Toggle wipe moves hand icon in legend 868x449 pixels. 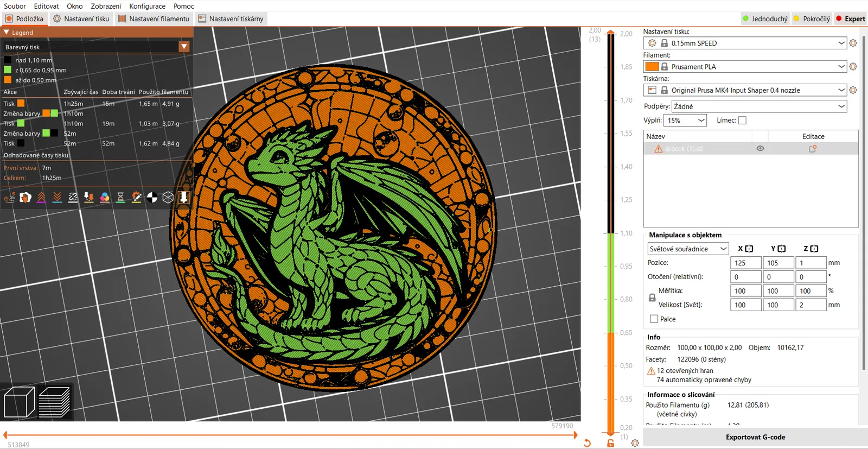25,198
